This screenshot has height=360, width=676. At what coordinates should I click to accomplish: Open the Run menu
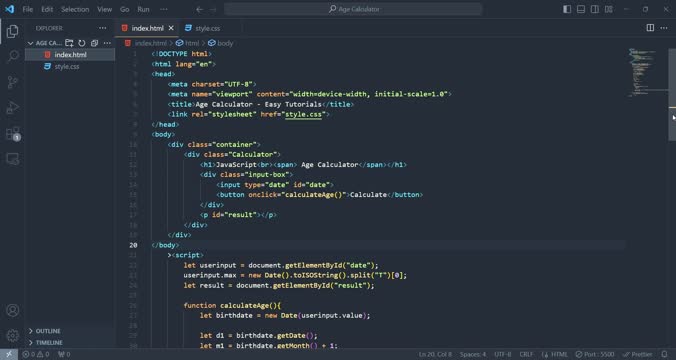coord(143,9)
